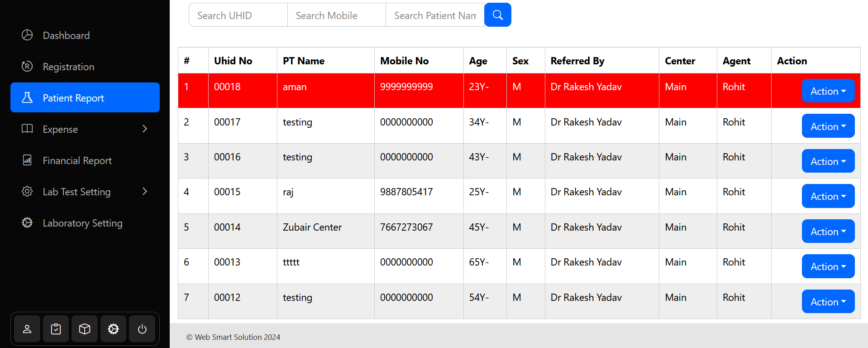868x348 pixels.
Task: Expand the Lab Test Setting chevron
Action: point(145,191)
